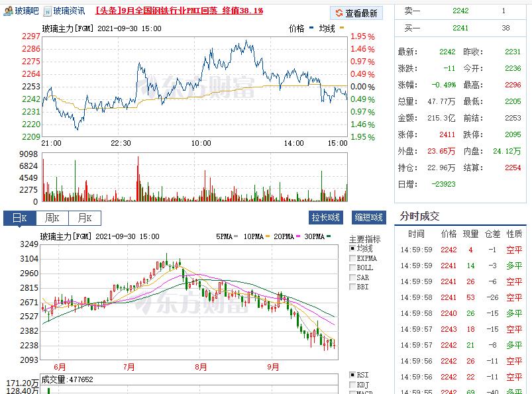The height and width of the screenshot is (394, 532).
Task: Click the 外盘 value 23.65万
Action: click(x=441, y=151)
